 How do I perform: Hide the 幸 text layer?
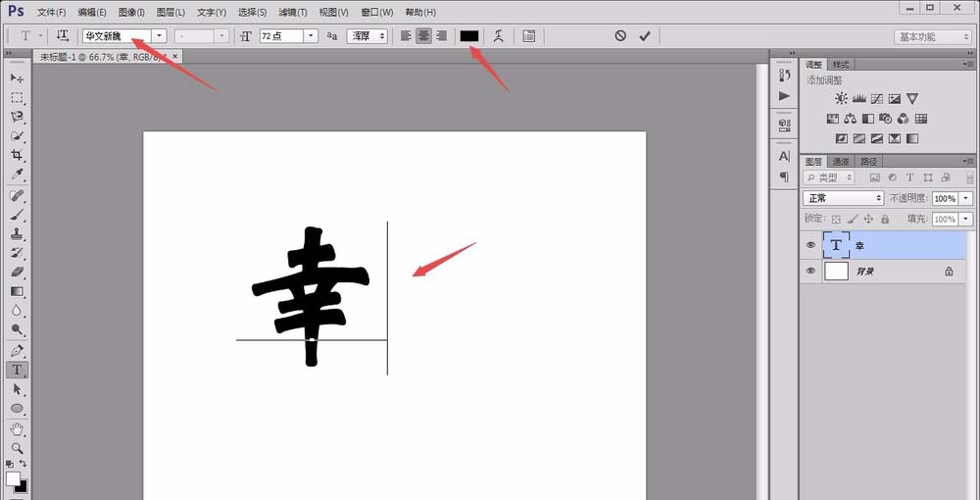coord(810,246)
